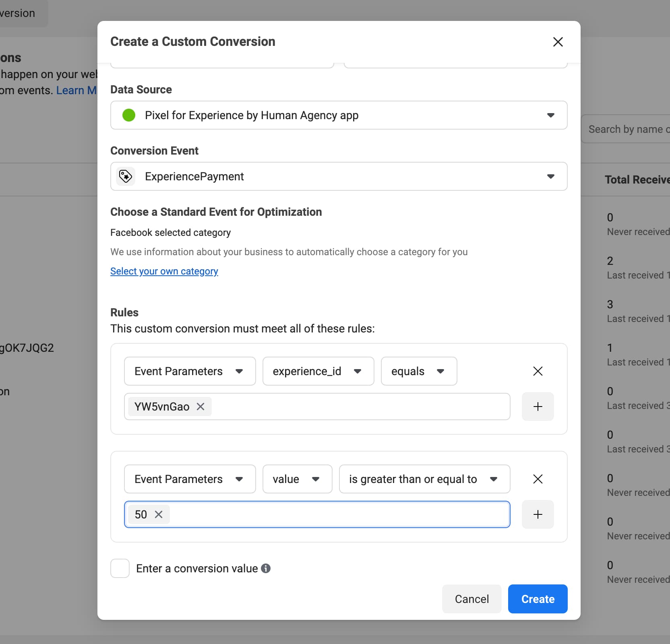Close the Create a Custom Conversion dialog

tap(558, 42)
